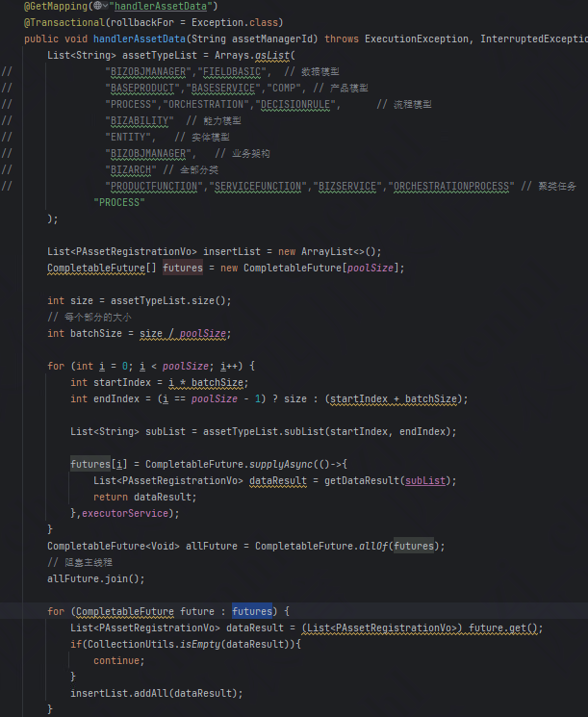The height and width of the screenshot is (717, 588).
Task: Click the commented "BIZABILITY" string
Action: tap(140, 120)
